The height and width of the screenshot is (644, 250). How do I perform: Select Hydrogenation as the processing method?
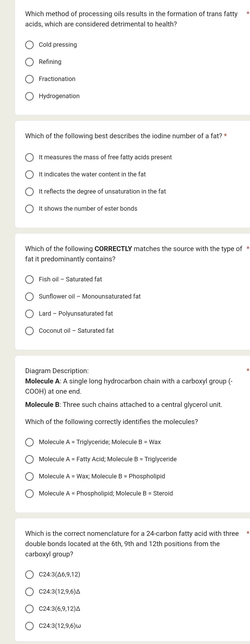30,96
